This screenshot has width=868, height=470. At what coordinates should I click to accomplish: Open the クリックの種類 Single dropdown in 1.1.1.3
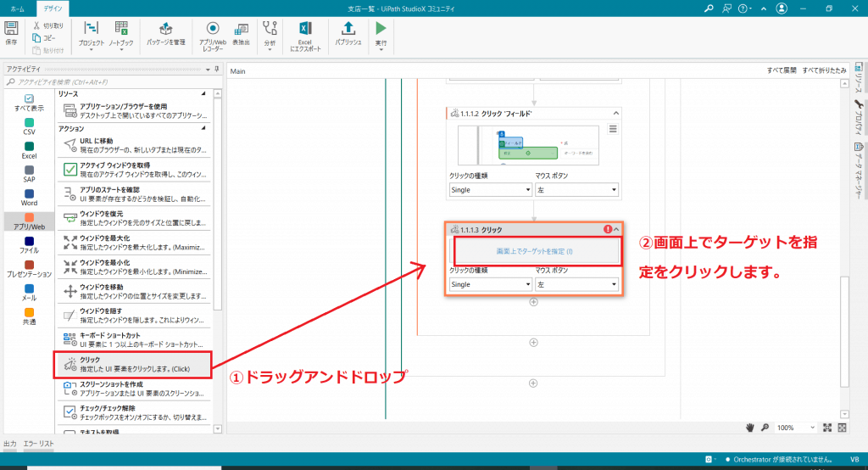coord(491,284)
